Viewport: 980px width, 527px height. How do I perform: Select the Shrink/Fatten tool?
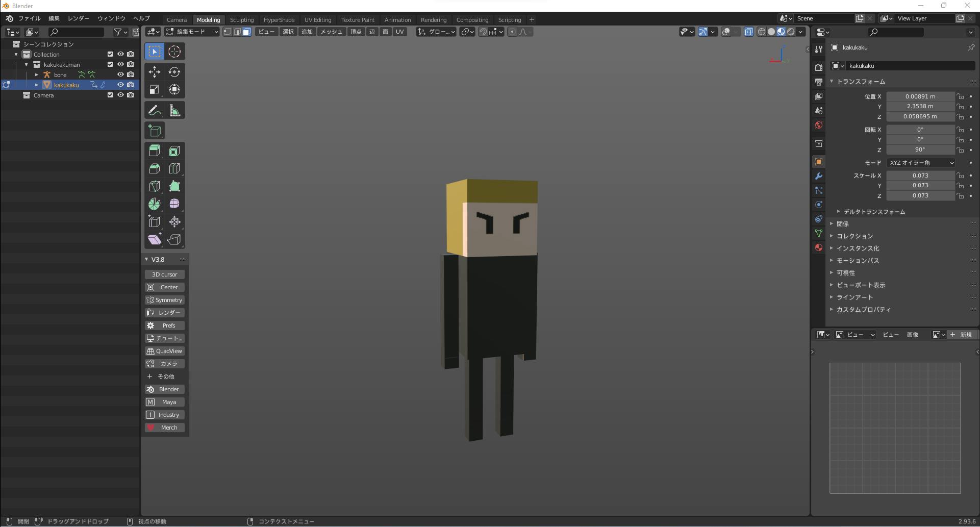pyautogui.click(x=174, y=222)
